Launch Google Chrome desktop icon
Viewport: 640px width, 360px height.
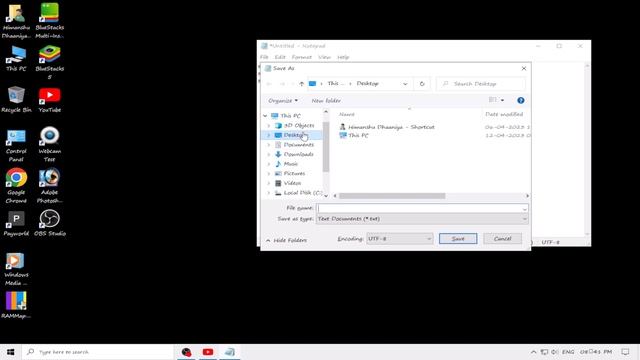click(16, 186)
